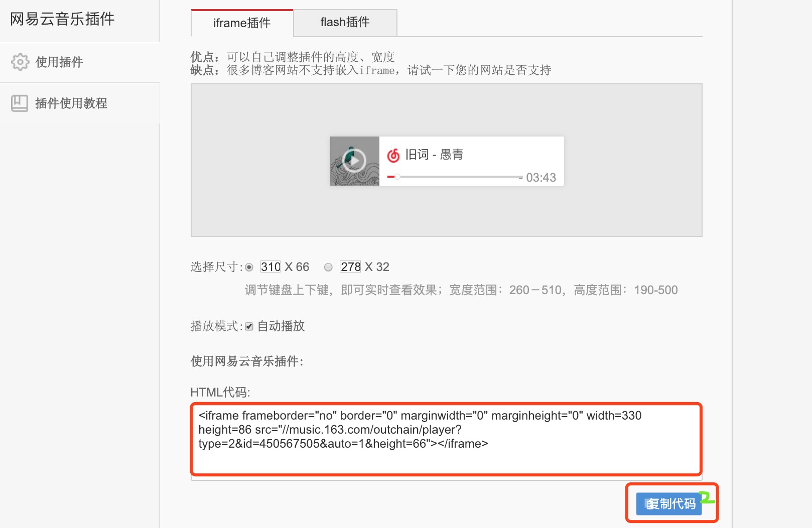The height and width of the screenshot is (528, 812).
Task: Select the 278 X 32 size radio button
Action: point(328,267)
